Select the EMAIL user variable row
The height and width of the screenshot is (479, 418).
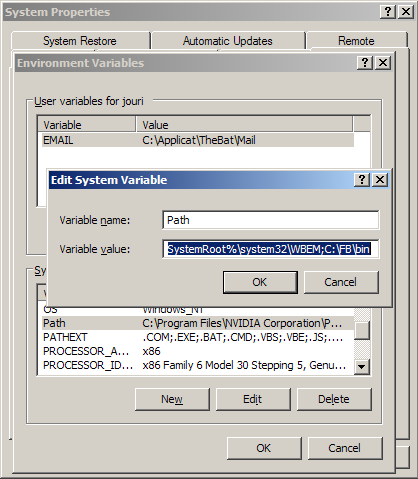click(x=195, y=140)
